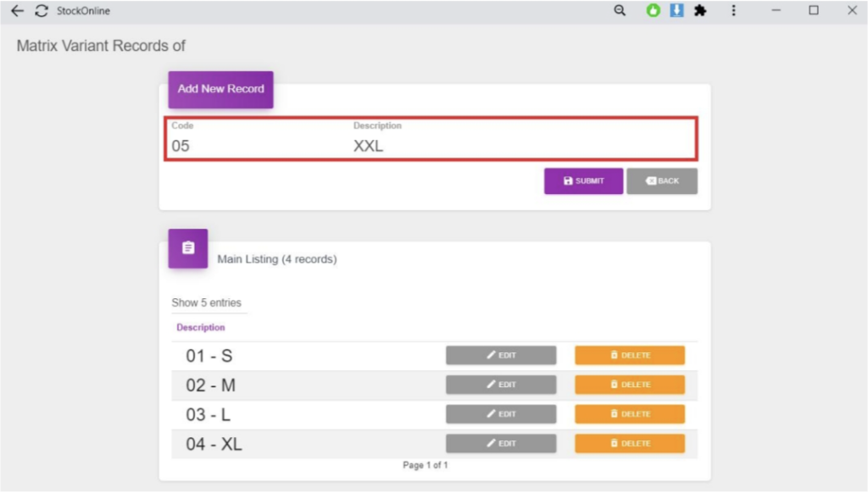The width and height of the screenshot is (868, 493).
Task: Edit the 01 - S record
Action: tap(501, 355)
